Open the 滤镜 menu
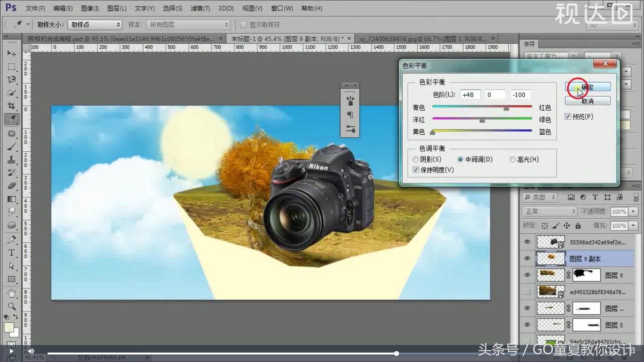Viewport: 644px width, 362px height. coord(200,8)
